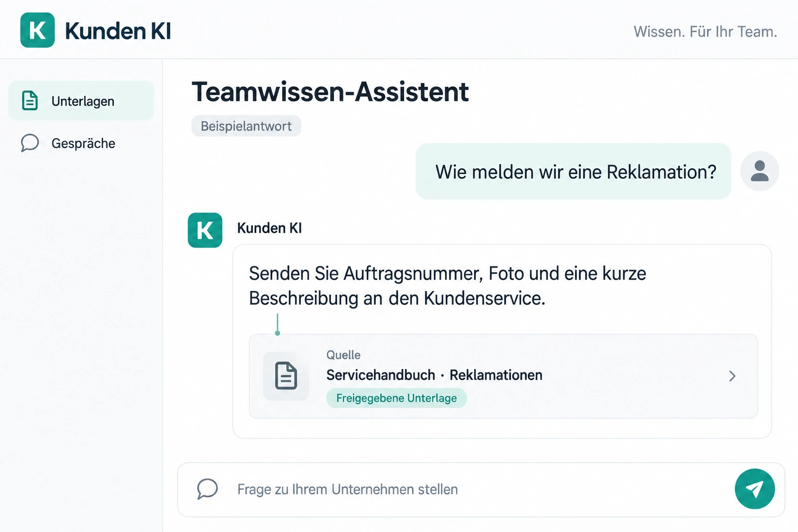Click the Freigegebene Unterlage badge
798x532 pixels.
(396, 398)
